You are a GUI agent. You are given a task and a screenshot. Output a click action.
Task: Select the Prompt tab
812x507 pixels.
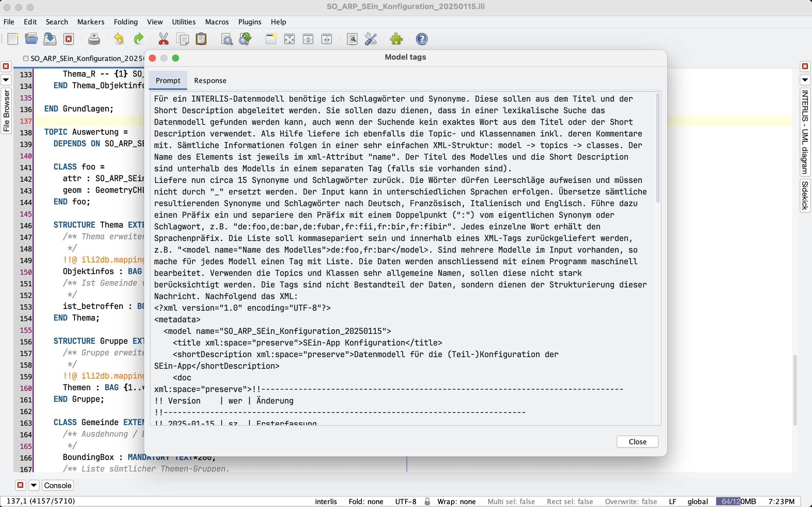pos(168,80)
